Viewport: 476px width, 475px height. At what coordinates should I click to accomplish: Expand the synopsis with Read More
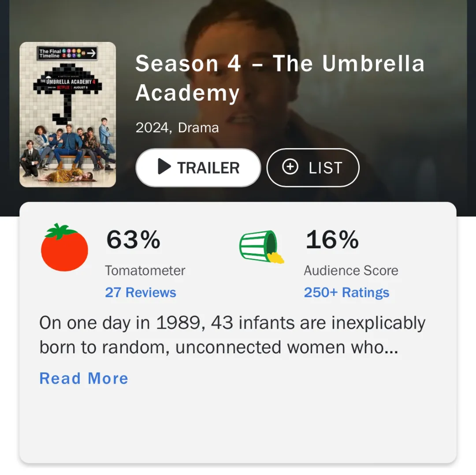click(x=84, y=378)
